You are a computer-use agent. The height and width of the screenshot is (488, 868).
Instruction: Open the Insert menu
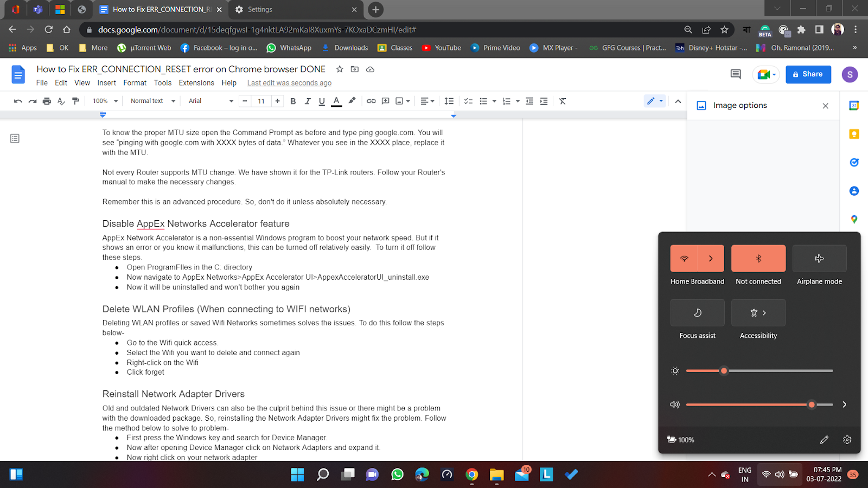coord(106,83)
